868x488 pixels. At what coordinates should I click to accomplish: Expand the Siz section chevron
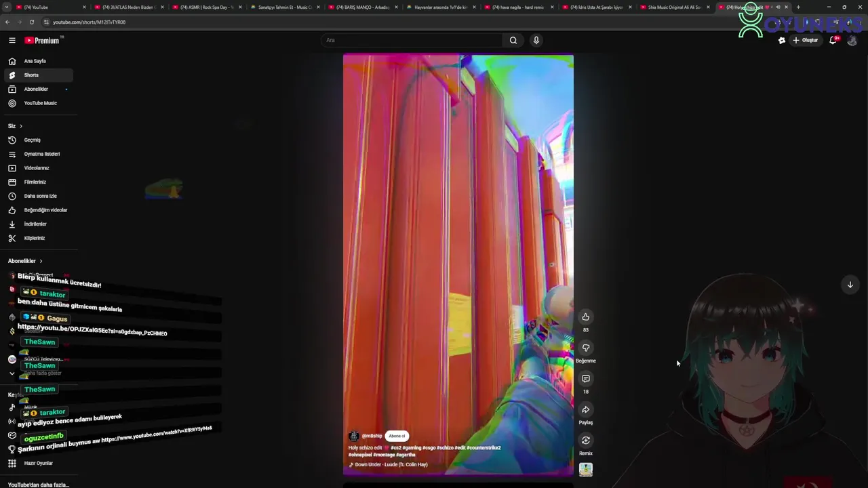click(20, 126)
